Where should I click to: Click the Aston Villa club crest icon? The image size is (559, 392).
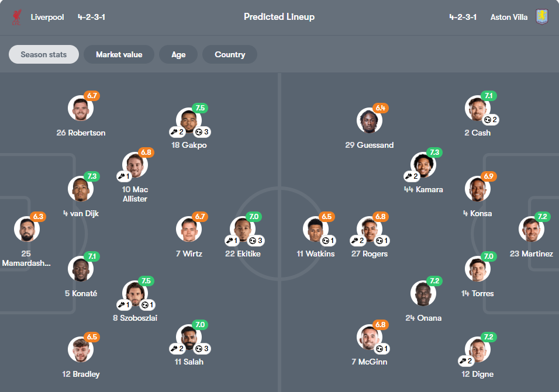pos(541,17)
